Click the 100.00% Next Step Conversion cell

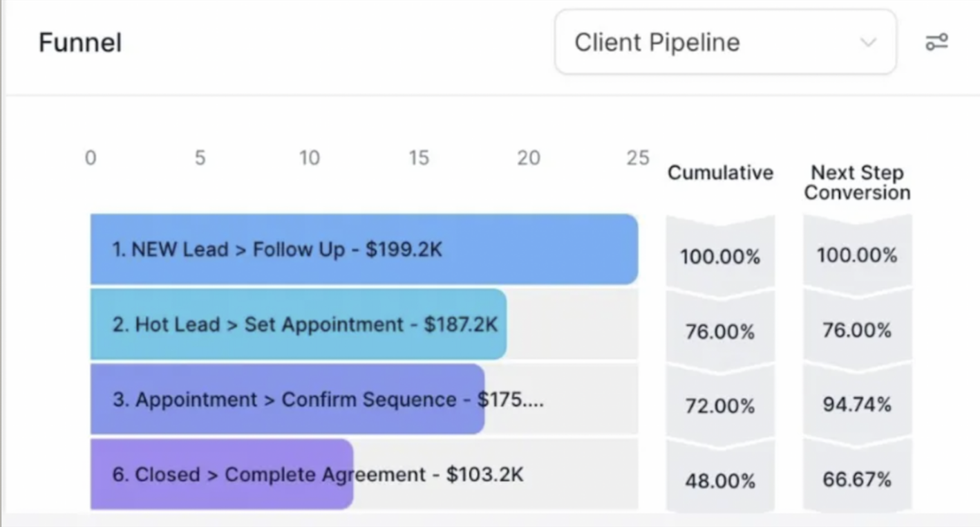pos(857,255)
